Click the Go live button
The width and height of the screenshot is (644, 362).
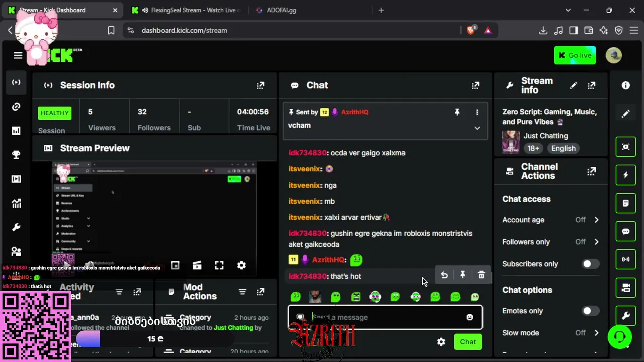tap(575, 55)
